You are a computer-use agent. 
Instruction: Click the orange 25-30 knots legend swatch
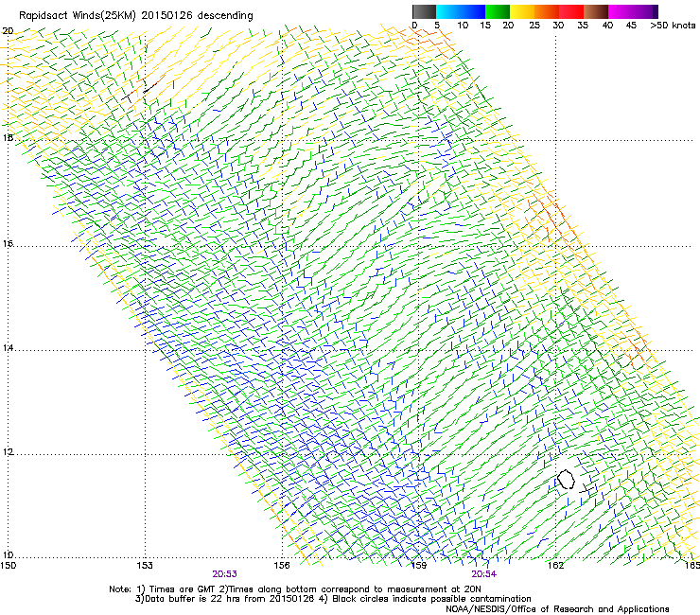(x=547, y=11)
